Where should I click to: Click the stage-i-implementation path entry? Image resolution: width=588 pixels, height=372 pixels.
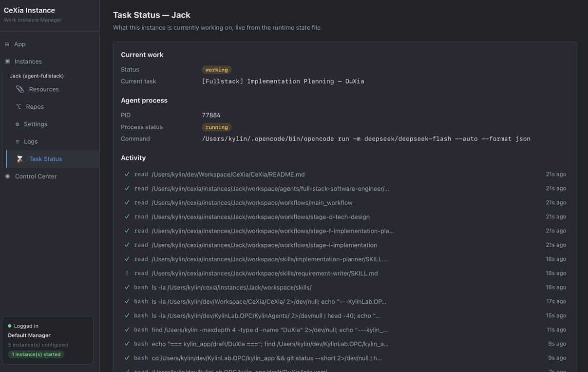pos(265,245)
